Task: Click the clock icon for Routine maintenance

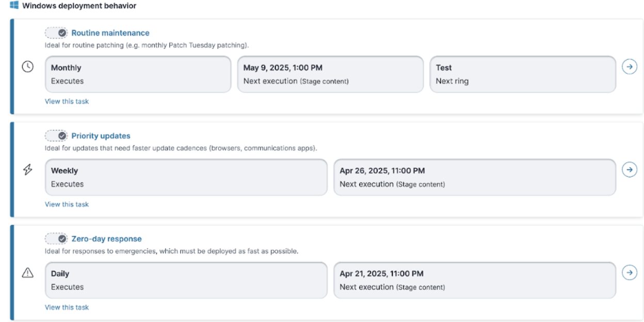Action: 28,67
